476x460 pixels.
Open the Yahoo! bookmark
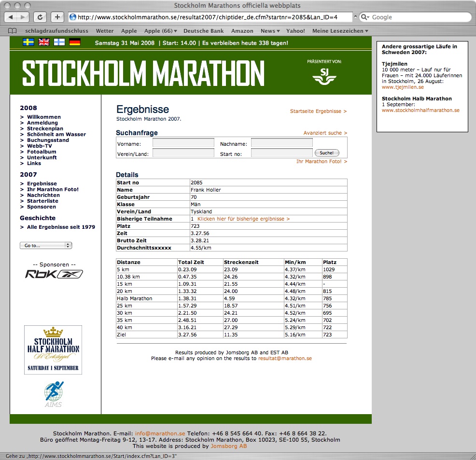coord(295,31)
